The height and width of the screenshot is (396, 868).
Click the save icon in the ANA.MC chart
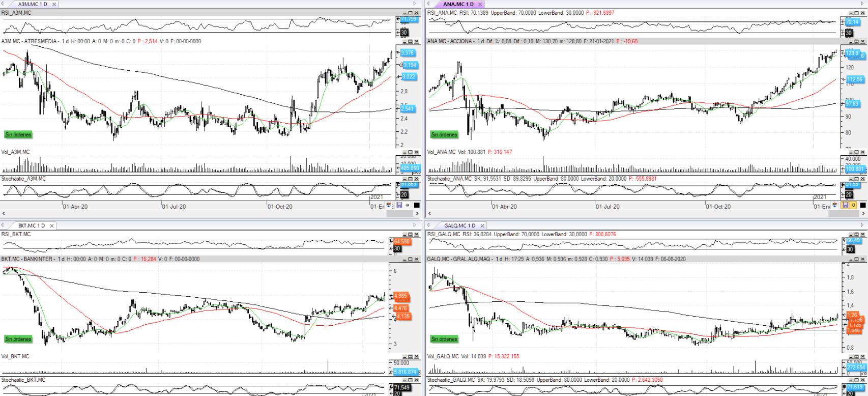tap(846, 205)
